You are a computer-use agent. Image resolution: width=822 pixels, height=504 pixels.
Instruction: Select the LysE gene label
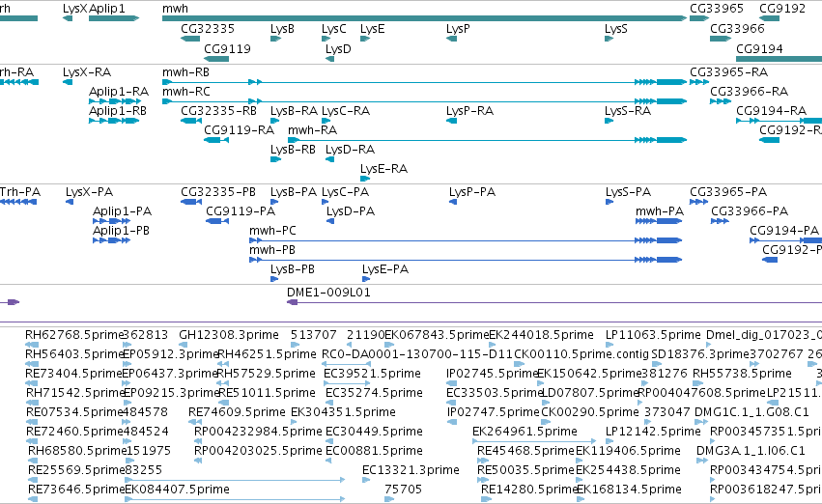(373, 29)
